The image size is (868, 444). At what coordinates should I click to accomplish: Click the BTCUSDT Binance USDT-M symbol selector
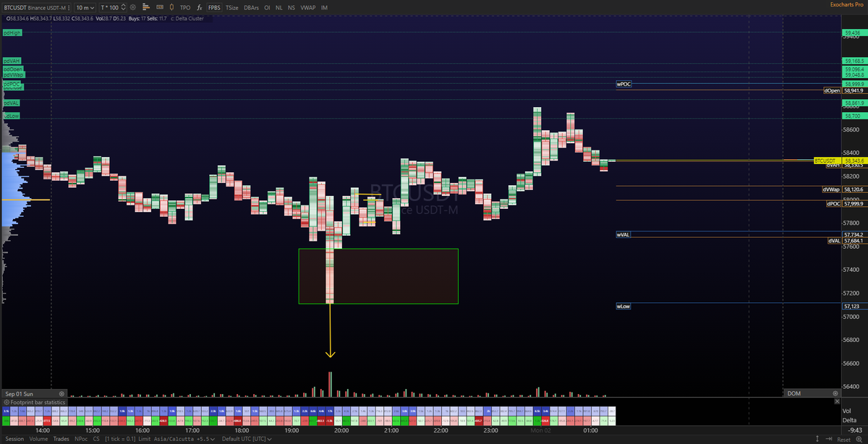click(x=35, y=7)
